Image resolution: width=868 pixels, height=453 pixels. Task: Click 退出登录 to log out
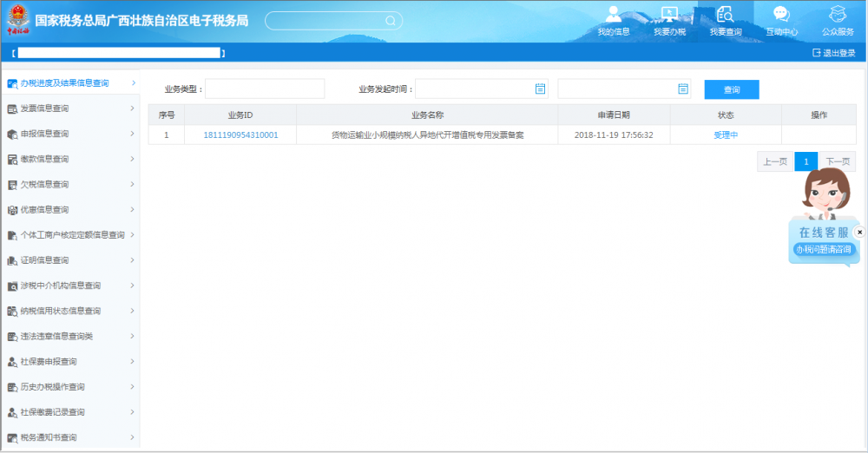pyautogui.click(x=833, y=53)
